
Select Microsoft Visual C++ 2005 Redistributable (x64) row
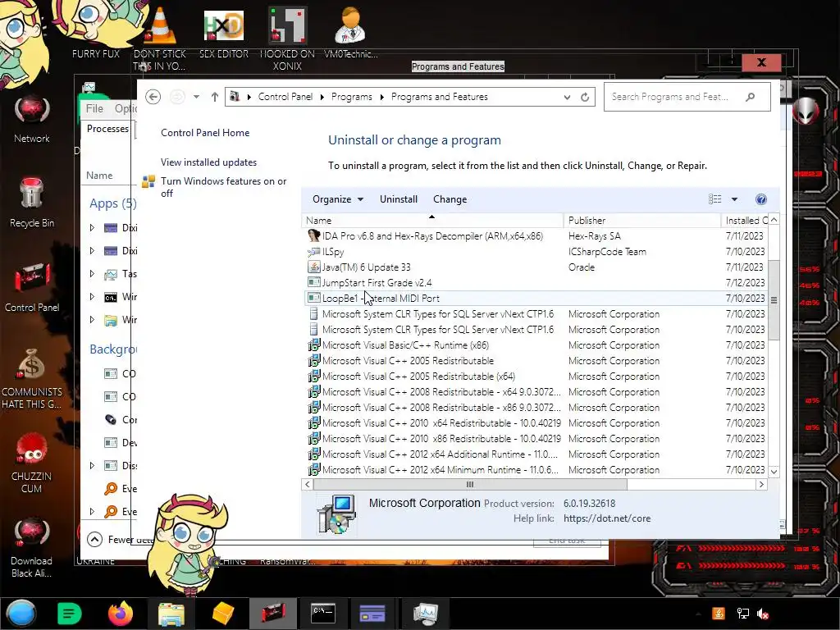click(x=535, y=376)
